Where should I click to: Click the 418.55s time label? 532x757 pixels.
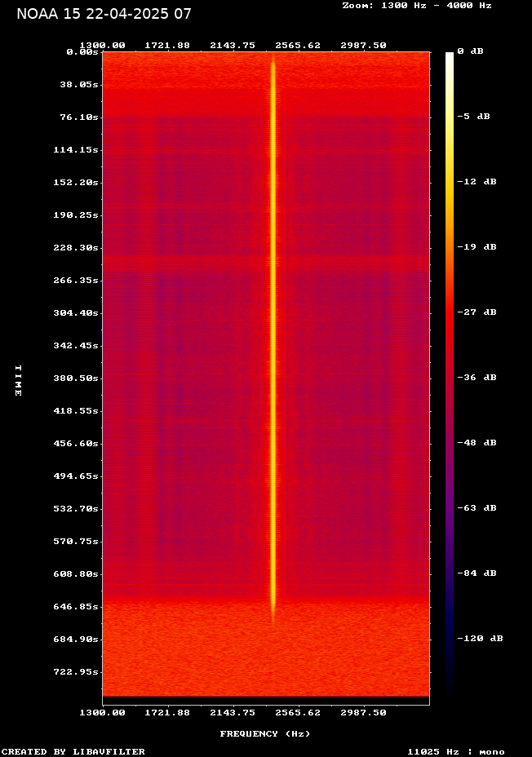pos(76,411)
